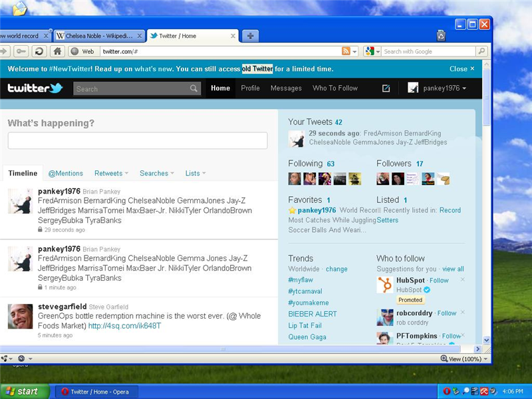
Task: View all follow suggestions
Action: [x=453, y=269]
